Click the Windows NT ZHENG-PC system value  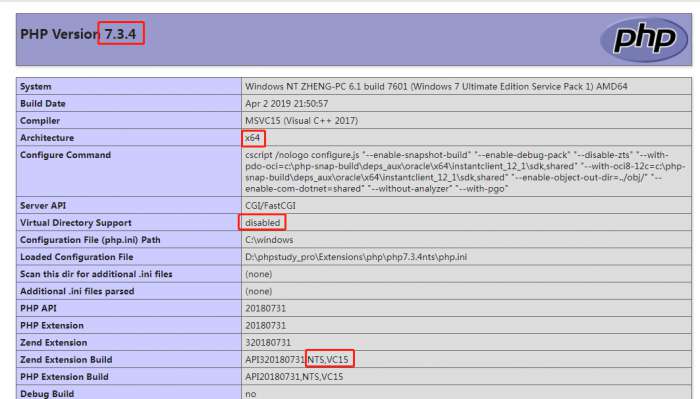click(436, 87)
